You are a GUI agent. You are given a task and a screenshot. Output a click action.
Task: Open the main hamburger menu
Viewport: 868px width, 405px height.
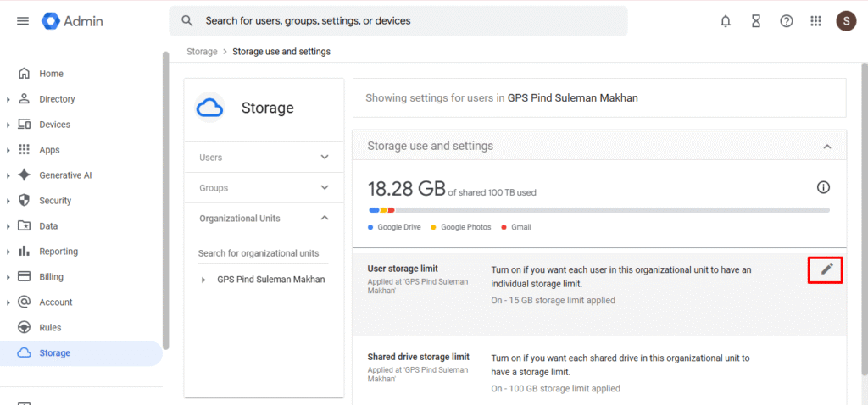[x=23, y=21]
